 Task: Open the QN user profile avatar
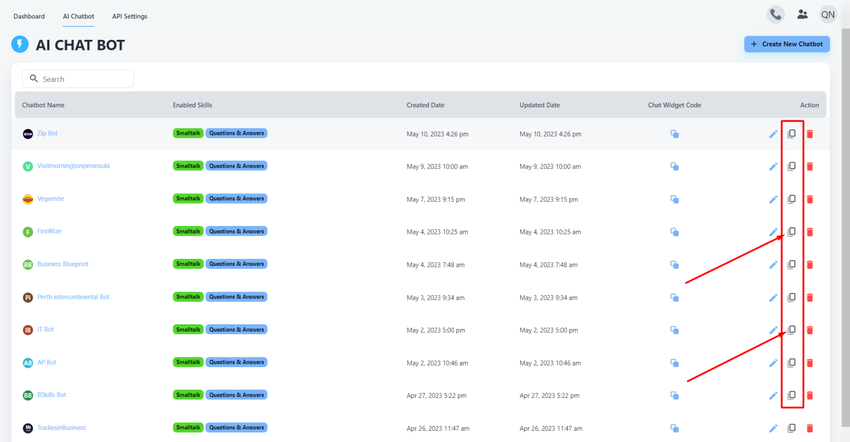828,15
